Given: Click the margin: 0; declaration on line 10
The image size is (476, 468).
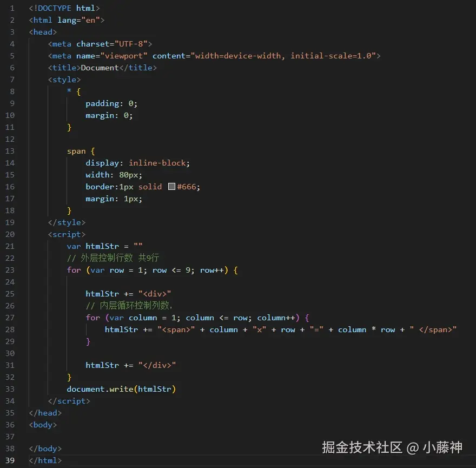Looking at the screenshot, I should point(109,115).
